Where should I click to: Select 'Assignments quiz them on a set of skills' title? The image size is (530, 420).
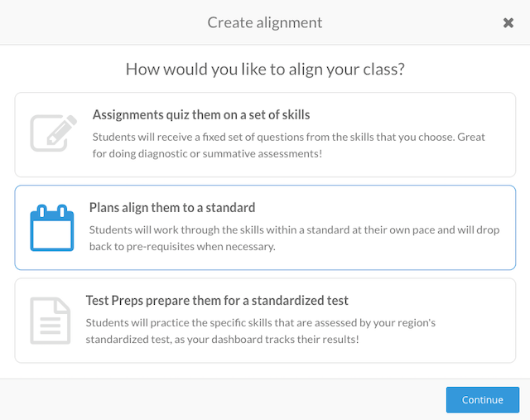tap(201, 115)
